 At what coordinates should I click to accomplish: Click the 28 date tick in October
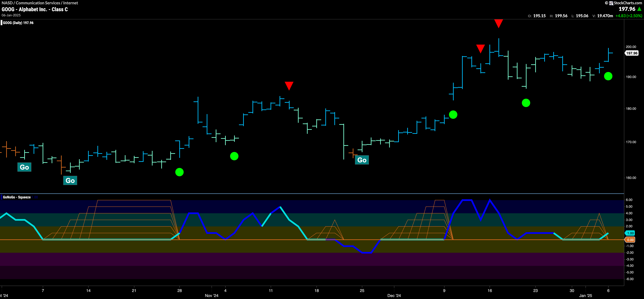[179, 290]
